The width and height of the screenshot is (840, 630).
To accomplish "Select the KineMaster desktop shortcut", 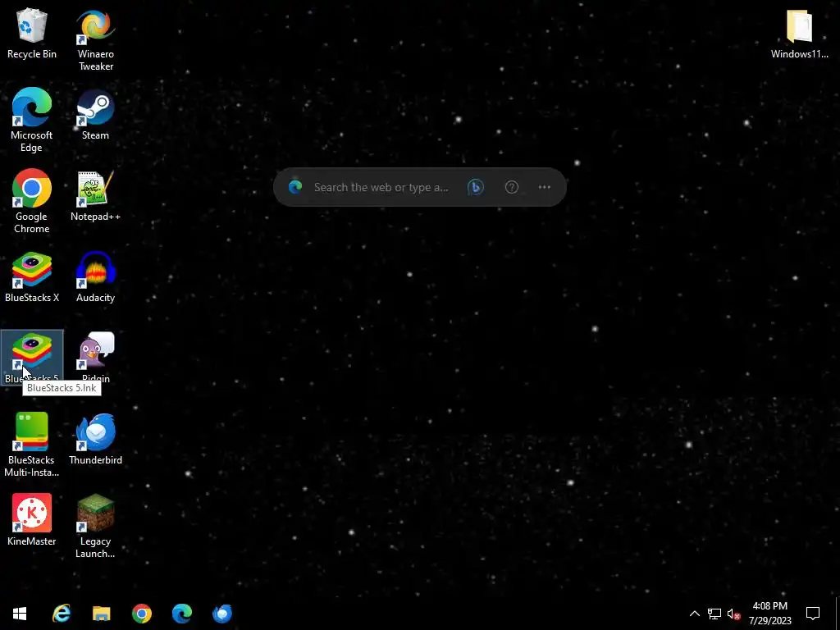I will (x=32, y=519).
